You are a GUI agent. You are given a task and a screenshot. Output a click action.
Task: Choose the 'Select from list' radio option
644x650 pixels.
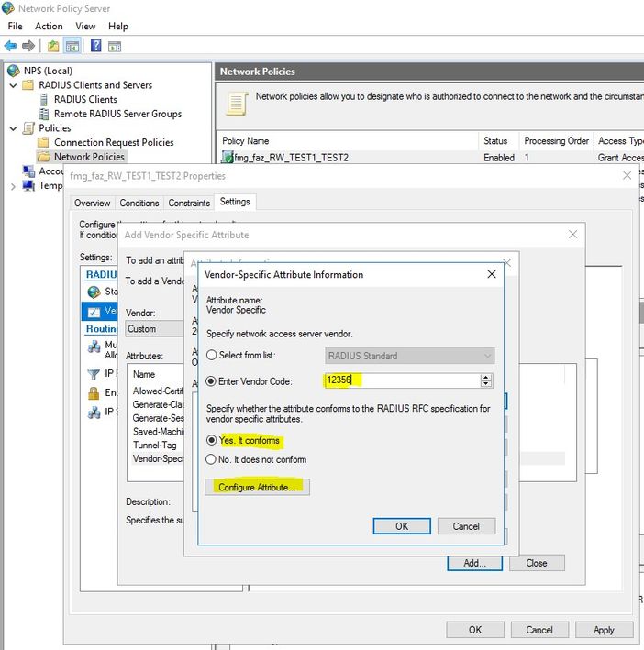point(213,356)
